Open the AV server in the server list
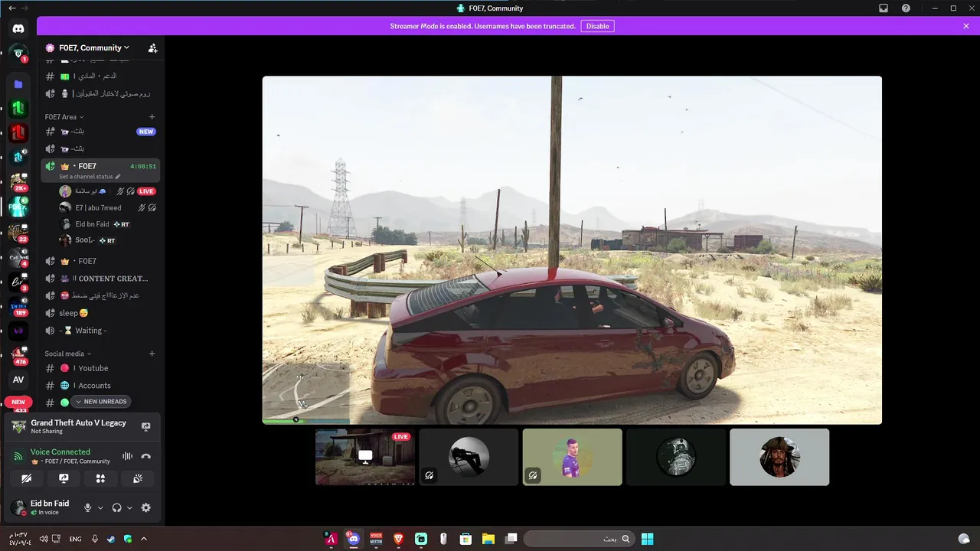This screenshot has width=980, height=551. [18, 380]
